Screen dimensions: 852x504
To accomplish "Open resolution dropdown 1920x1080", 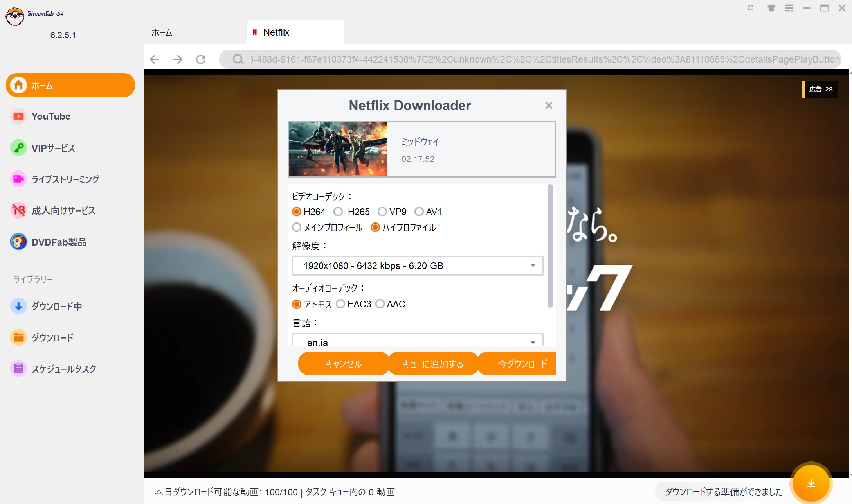I will point(418,266).
